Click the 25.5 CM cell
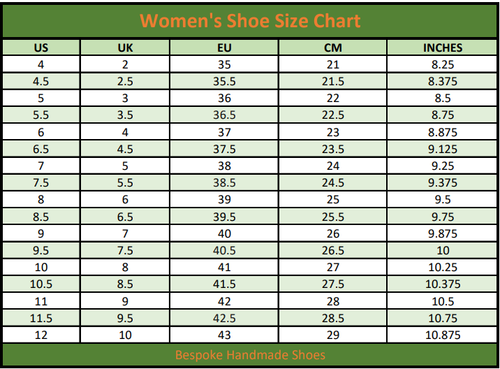The width and height of the screenshot is (500, 369). tap(333, 217)
